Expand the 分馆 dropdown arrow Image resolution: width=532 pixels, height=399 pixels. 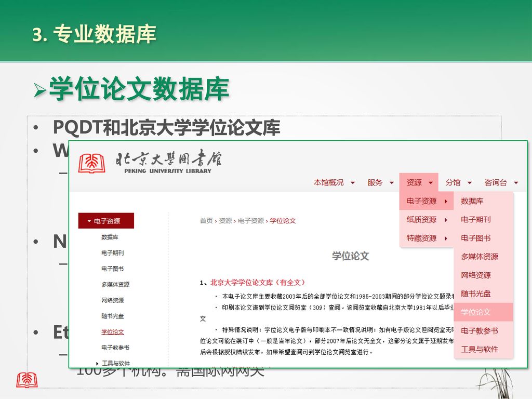(470, 183)
